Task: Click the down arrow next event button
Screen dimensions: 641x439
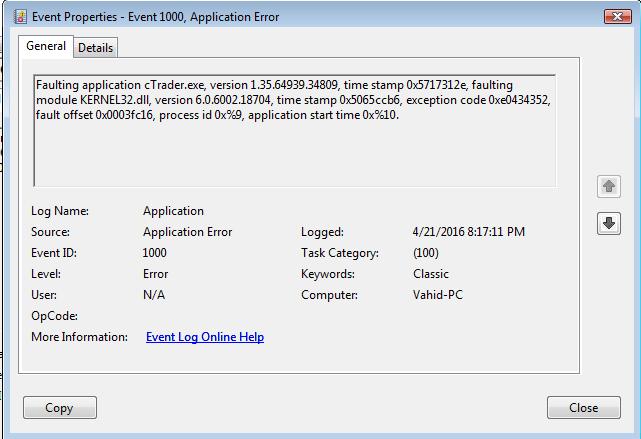Action: pyautogui.click(x=609, y=223)
